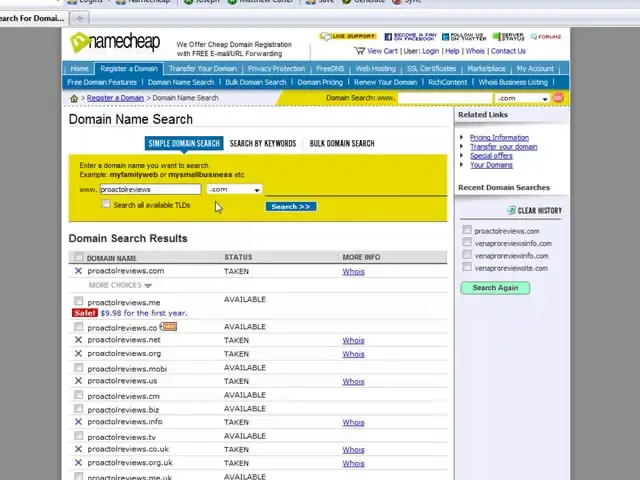The height and width of the screenshot is (480, 640).
Task: Click the Search >> button
Action: pyautogui.click(x=291, y=207)
